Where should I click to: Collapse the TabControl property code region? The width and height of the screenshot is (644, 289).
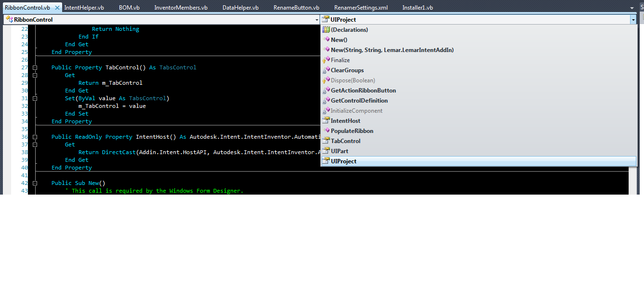pos(34,67)
